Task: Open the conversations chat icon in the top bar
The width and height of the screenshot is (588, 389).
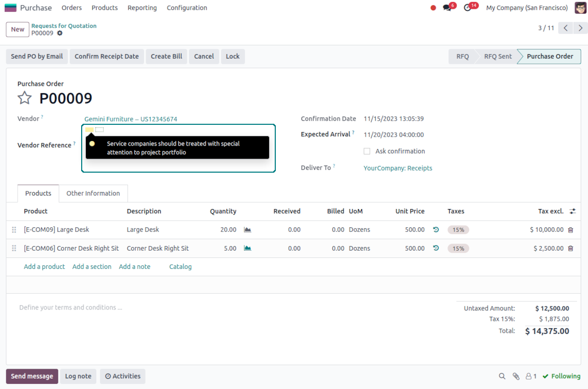Action: pos(447,8)
